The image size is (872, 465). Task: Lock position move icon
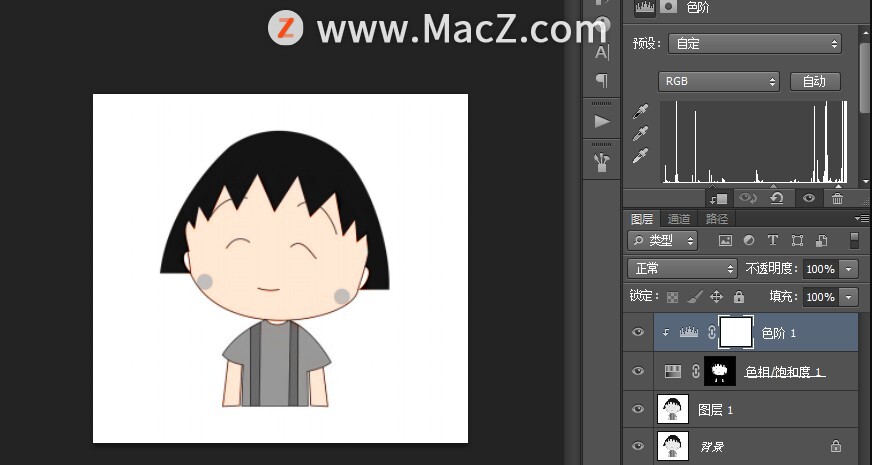[716, 297]
